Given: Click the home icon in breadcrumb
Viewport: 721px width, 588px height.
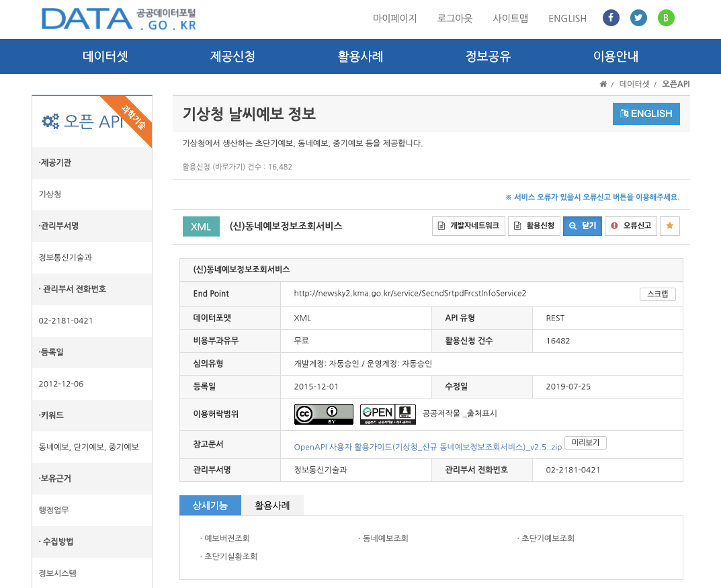Looking at the screenshot, I should pyautogui.click(x=603, y=84).
